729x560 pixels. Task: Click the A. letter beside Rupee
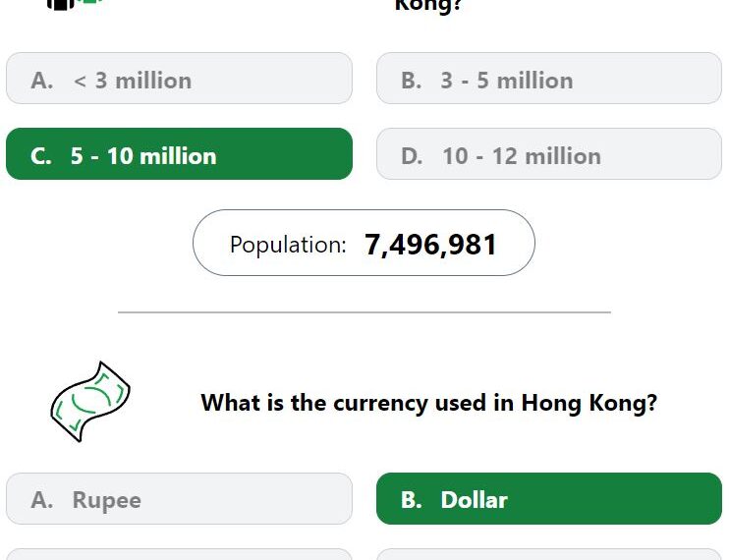[x=42, y=500]
